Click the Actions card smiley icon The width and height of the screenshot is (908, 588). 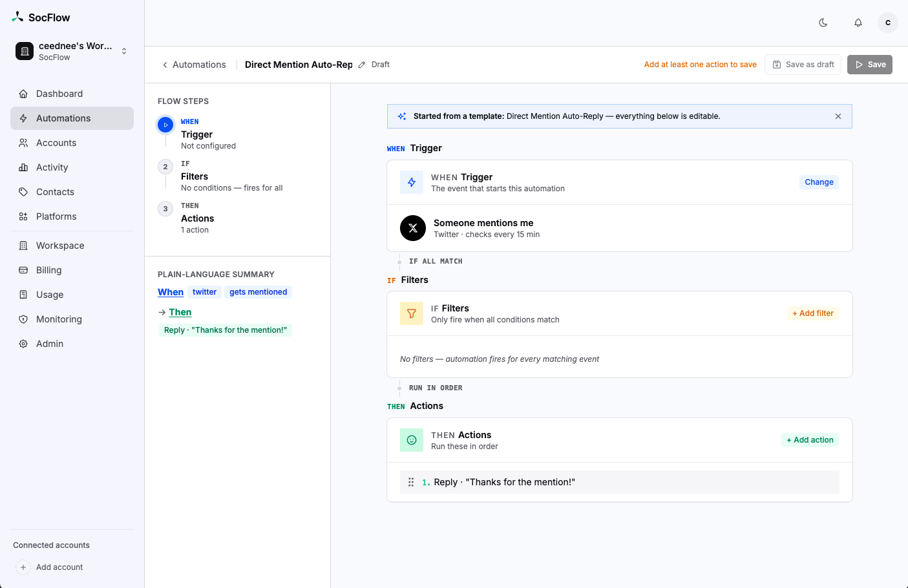click(412, 440)
